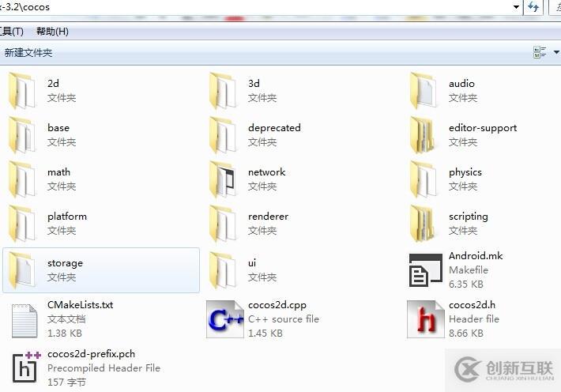Screen dimensions: 561x392
Task: Open the 工具(T) menu
Action: (x=11, y=32)
